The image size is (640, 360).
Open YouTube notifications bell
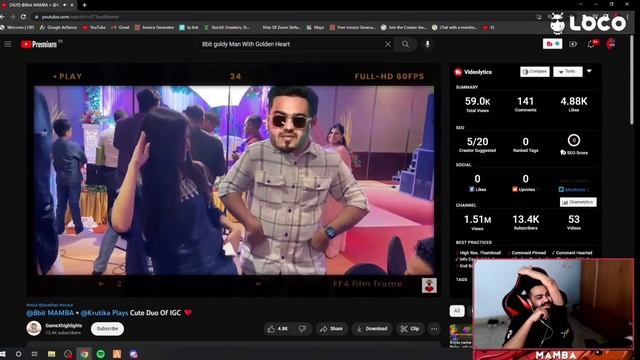click(x=591, y=44)
